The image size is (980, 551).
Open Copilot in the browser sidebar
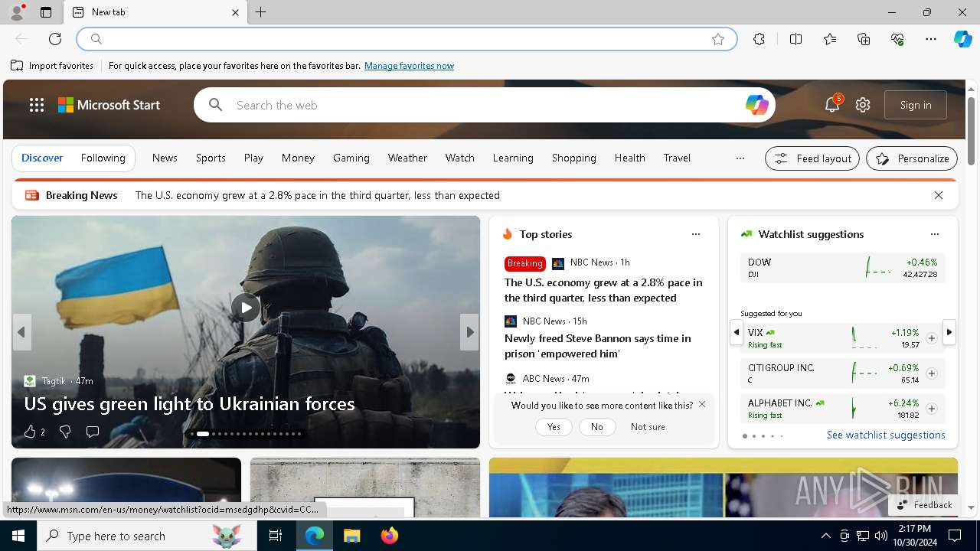962,39
